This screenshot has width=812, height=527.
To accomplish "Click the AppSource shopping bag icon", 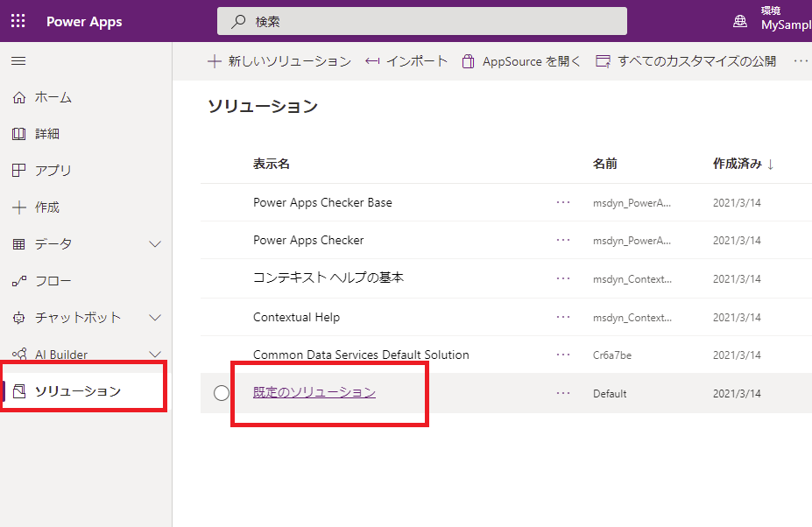I will tap(468, 61).
